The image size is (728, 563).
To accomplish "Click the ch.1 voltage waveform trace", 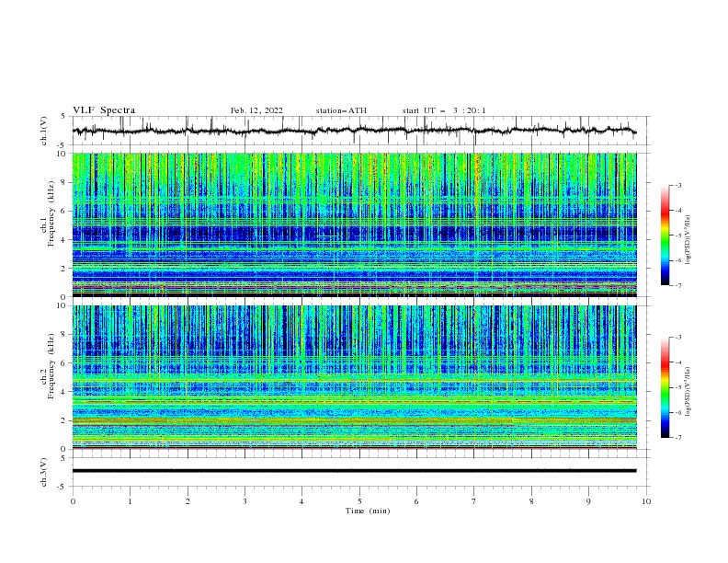I will point(354,131).
